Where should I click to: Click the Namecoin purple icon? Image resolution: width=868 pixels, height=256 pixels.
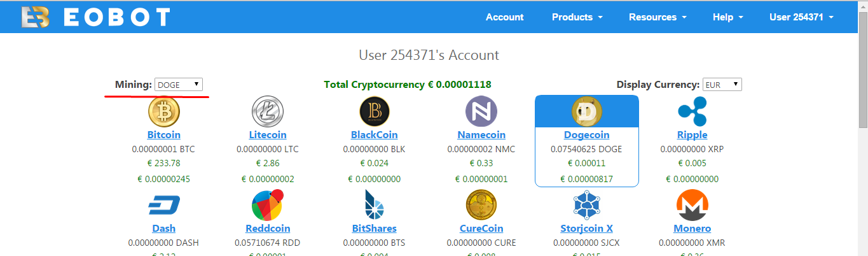[481, 111]
